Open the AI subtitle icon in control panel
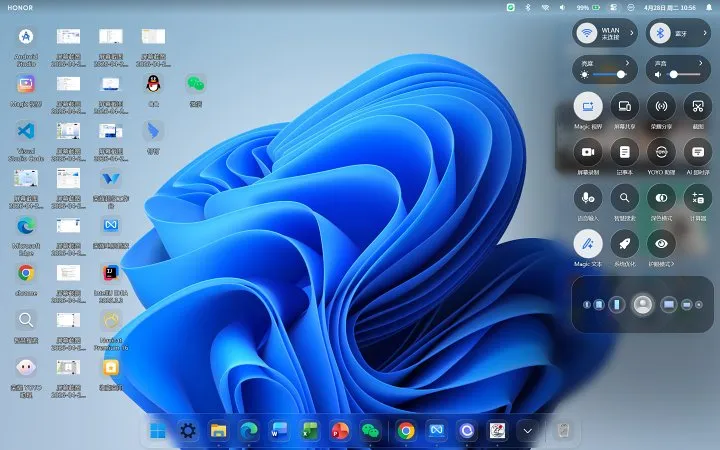The width and height of the screenshot is (720, 450). point(698,152)
